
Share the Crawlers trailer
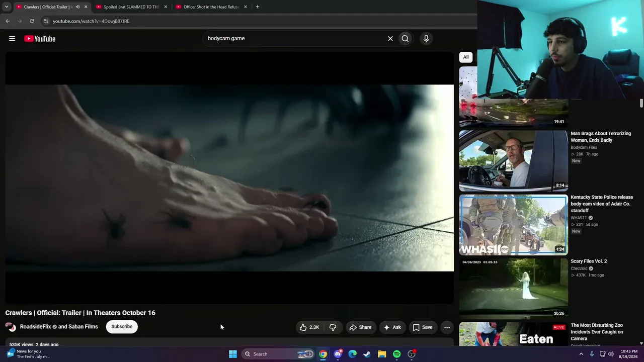360,327
